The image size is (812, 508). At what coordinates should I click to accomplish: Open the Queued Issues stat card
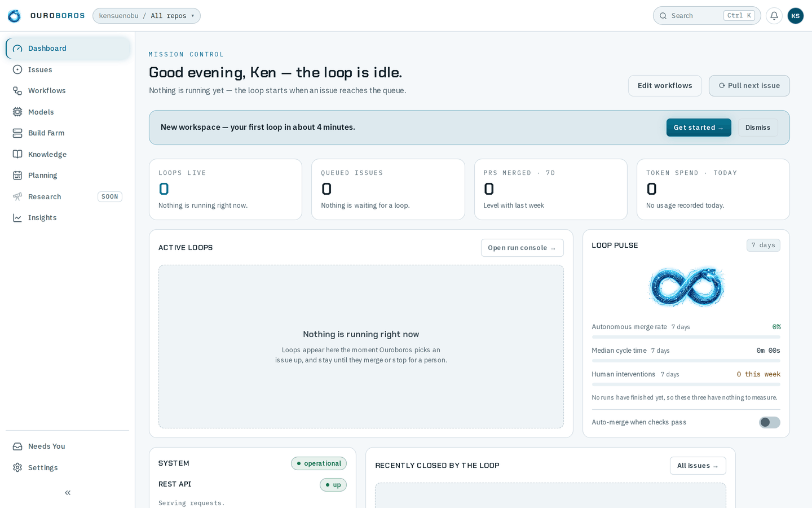tap(388, 189)
